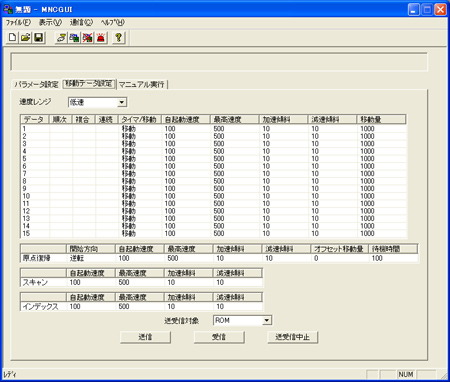Click the disconnect icon with red cross

88,37
